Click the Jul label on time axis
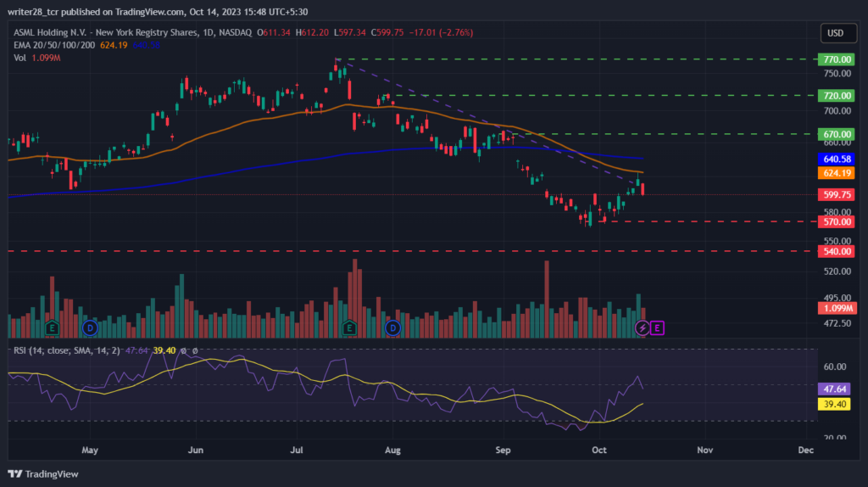 click(x=296, y=450)
